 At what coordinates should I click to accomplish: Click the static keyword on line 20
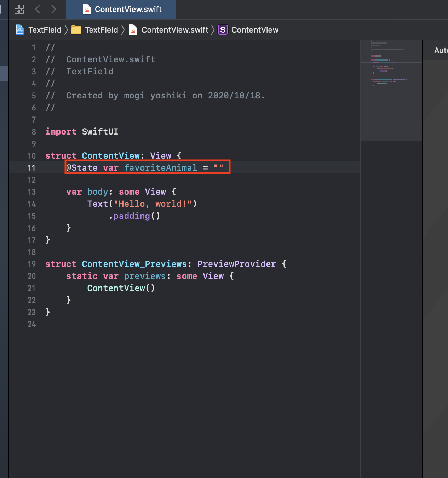click(x=82, y=276)
